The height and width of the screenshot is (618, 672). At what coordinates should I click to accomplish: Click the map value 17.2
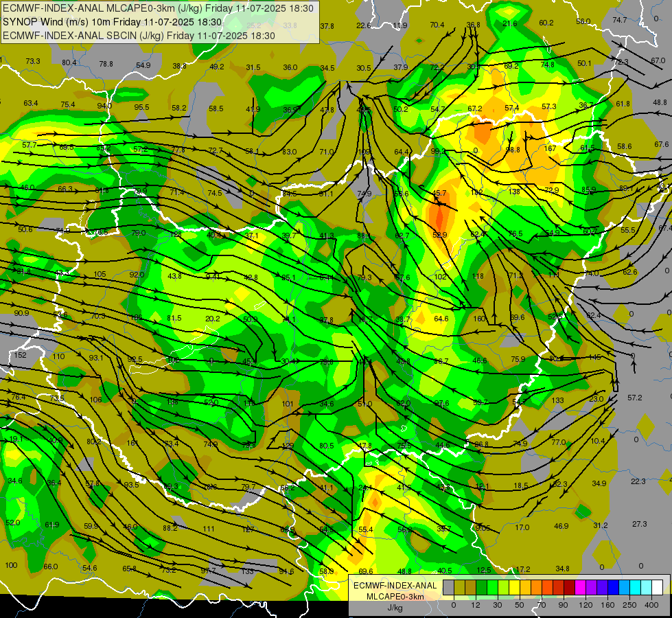point(523,569)
